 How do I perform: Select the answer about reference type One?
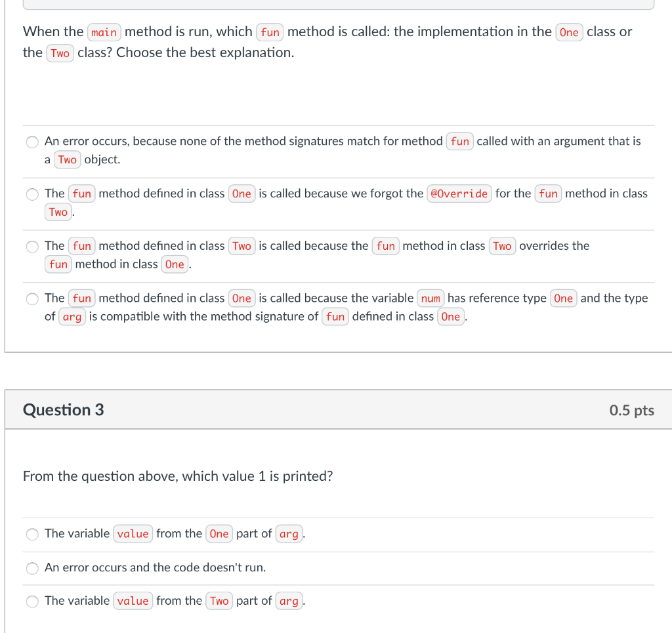point(32,299)
